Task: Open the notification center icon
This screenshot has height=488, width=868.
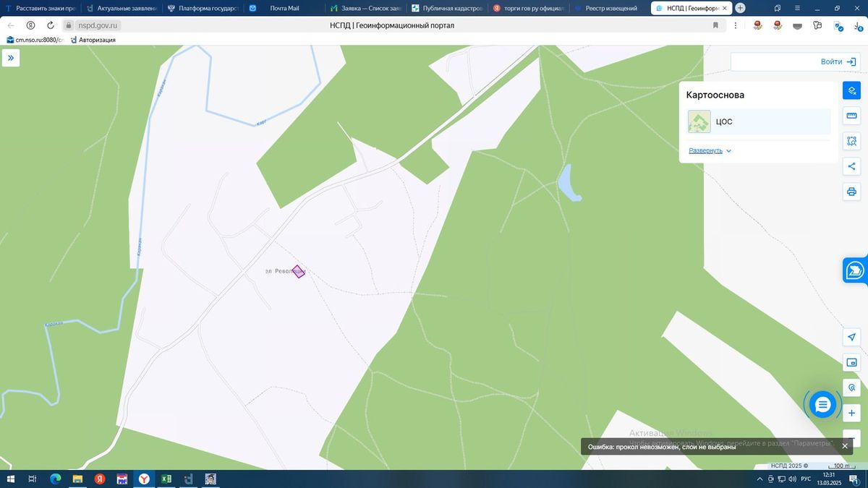Action: coord(854,479)
